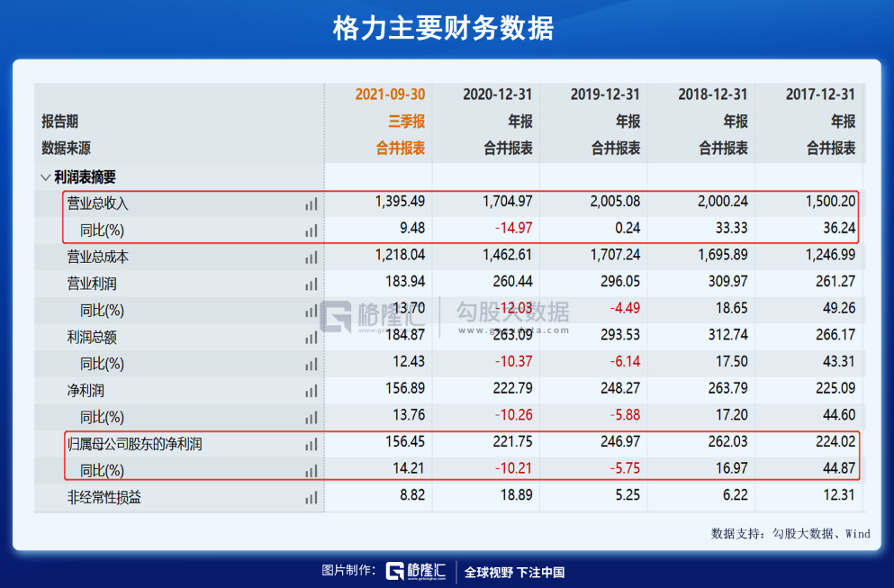The width and height of the screenshot is (894, 588).
Task: Open the bar chart icon for 净利润
Action: 311,391
